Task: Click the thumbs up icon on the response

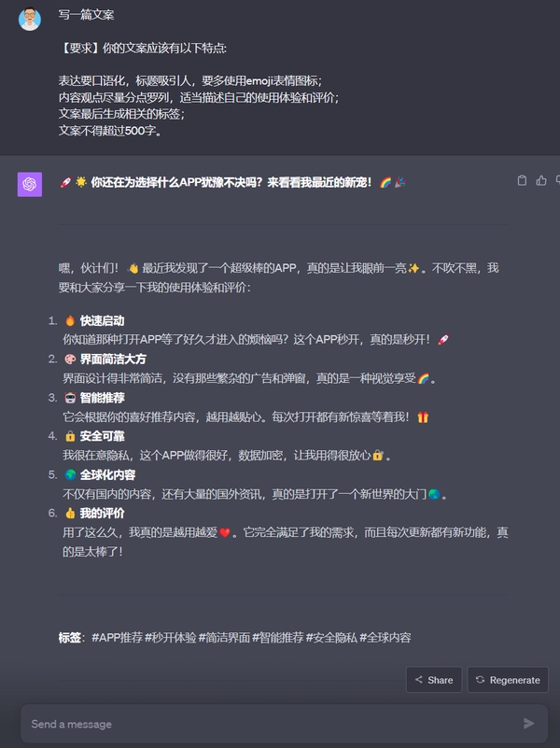Action: (541, 180)
